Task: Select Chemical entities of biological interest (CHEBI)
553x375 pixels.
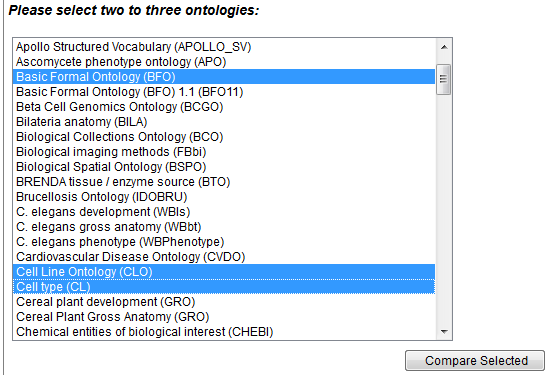Action: (x=224, y=332)
